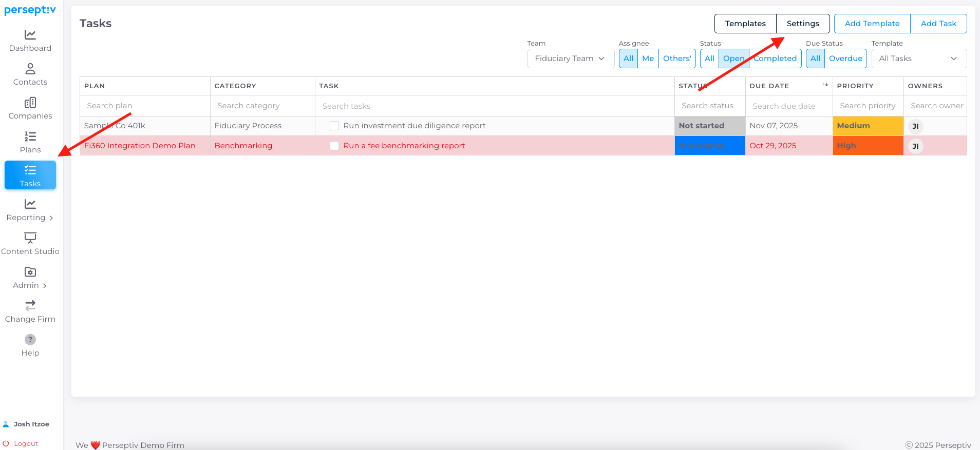Click the 'Nov 07, 2025' due date
Image resolution: width=980 pixels, height=450 pixels.
click(774, 126)
